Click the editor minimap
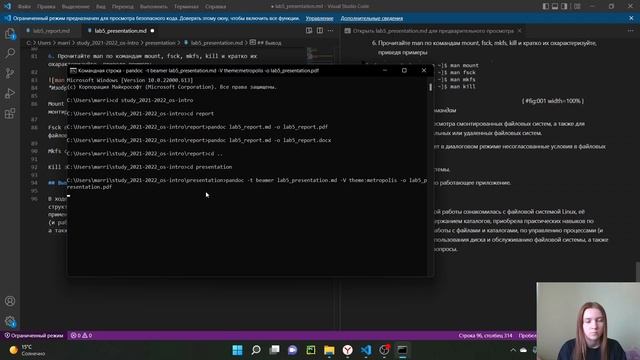The width and height of the screenshot is (640, 360). 320,55
